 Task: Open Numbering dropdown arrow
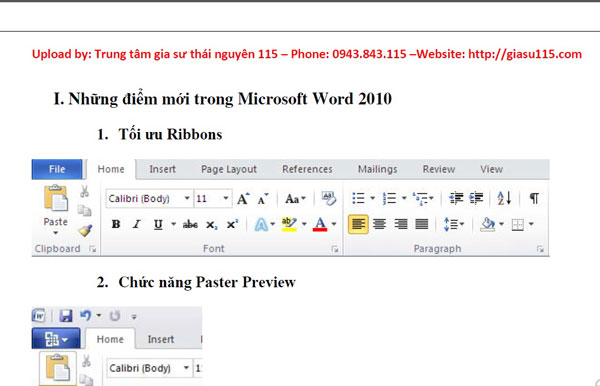pyautogui.click(x=404, y=198)
